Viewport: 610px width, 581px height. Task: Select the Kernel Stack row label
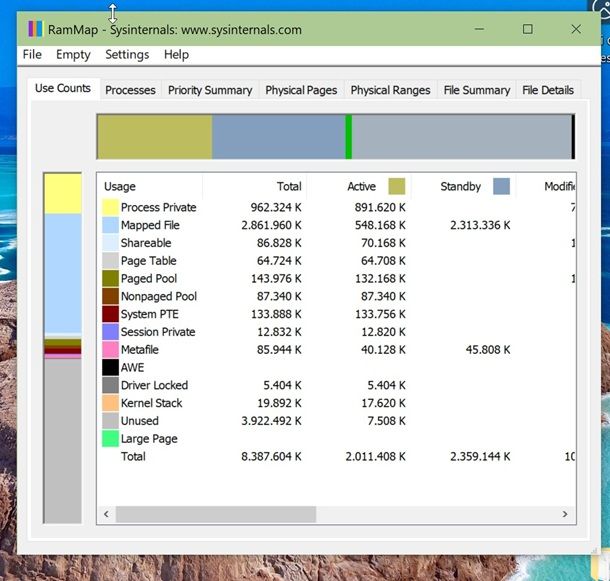click(x=152, y=403)
